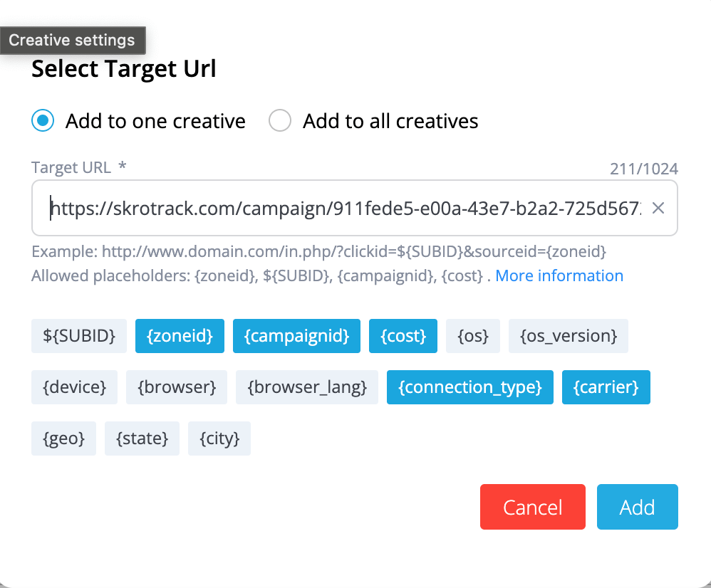711x588 pixels.
Task: Click the 'Select Target Url' heading
Action: click(x=124, y=69)
